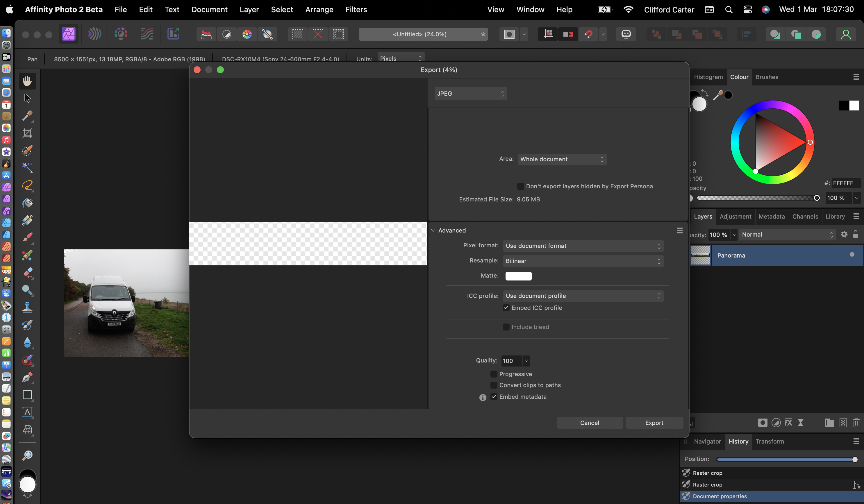
Task: Switch to the Liquify Persona
Action: coord(94,34)
